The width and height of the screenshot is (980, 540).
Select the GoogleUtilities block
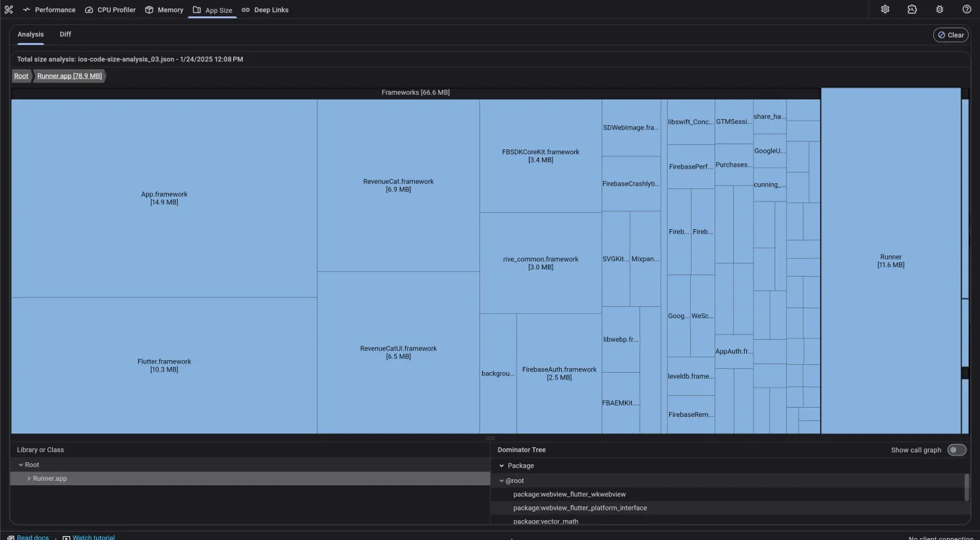(x=769, y=151)
